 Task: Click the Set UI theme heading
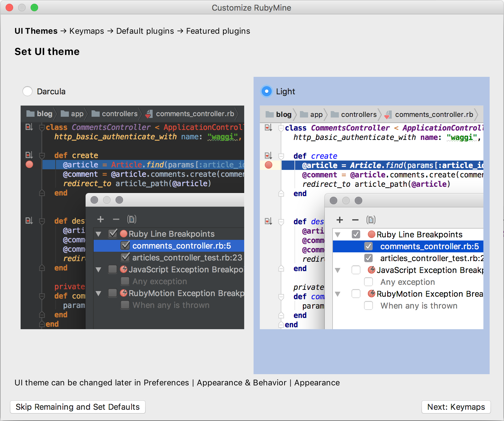click(47, 52)
